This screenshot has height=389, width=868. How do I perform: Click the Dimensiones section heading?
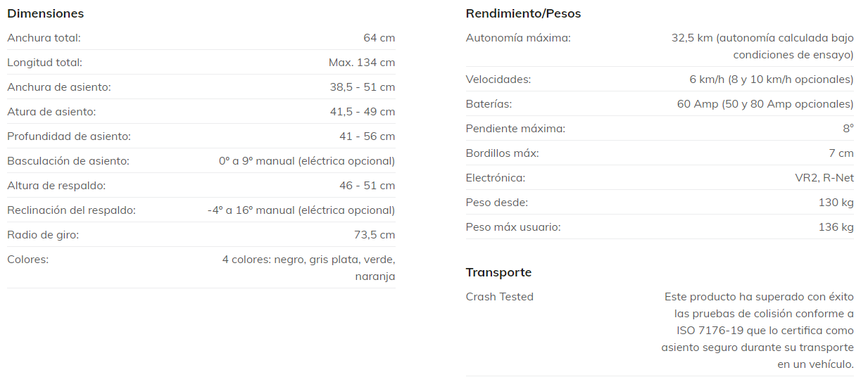pos(45,13)
